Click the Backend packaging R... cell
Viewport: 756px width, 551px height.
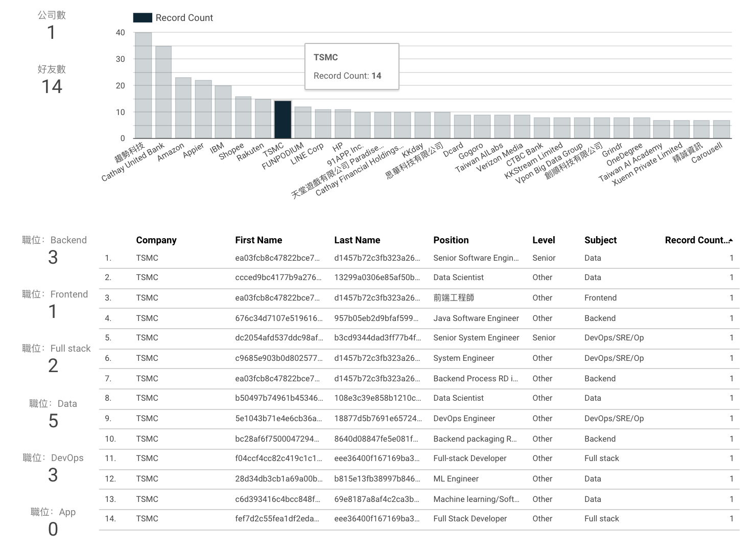pos(475,439)
